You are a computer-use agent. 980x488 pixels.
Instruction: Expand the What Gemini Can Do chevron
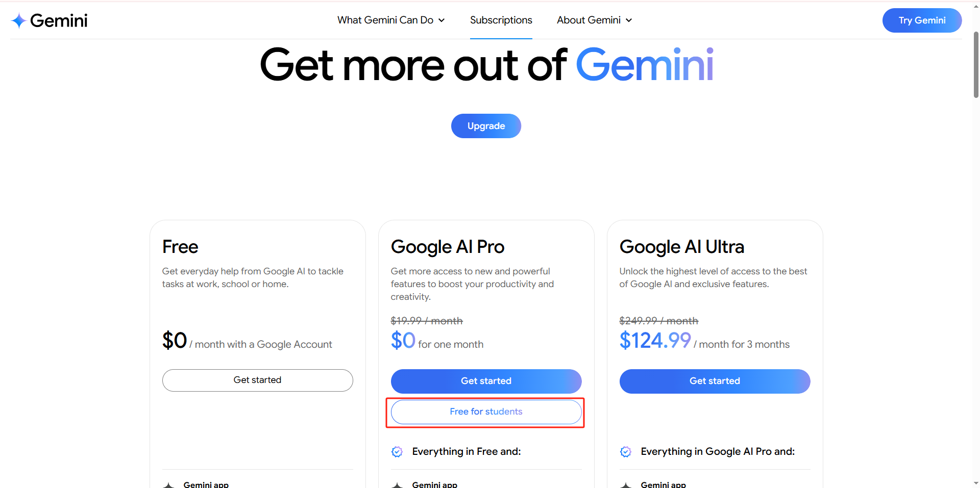[442, 20]
